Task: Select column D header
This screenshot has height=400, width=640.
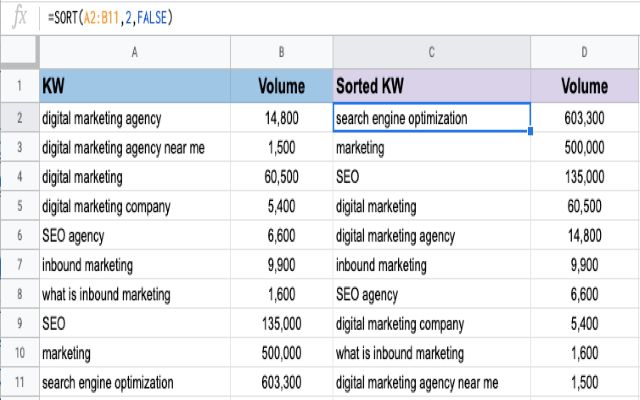Action: tap(584, 51)
